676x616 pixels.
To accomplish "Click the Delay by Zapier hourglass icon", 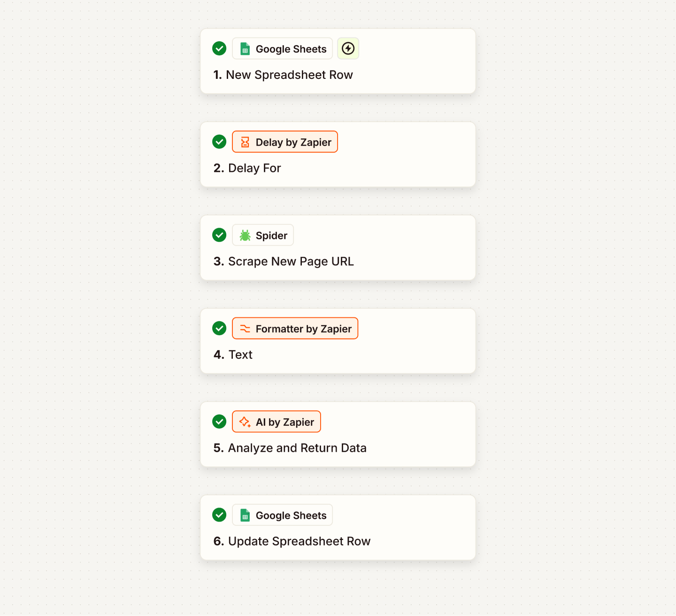I will pos(245,142).
